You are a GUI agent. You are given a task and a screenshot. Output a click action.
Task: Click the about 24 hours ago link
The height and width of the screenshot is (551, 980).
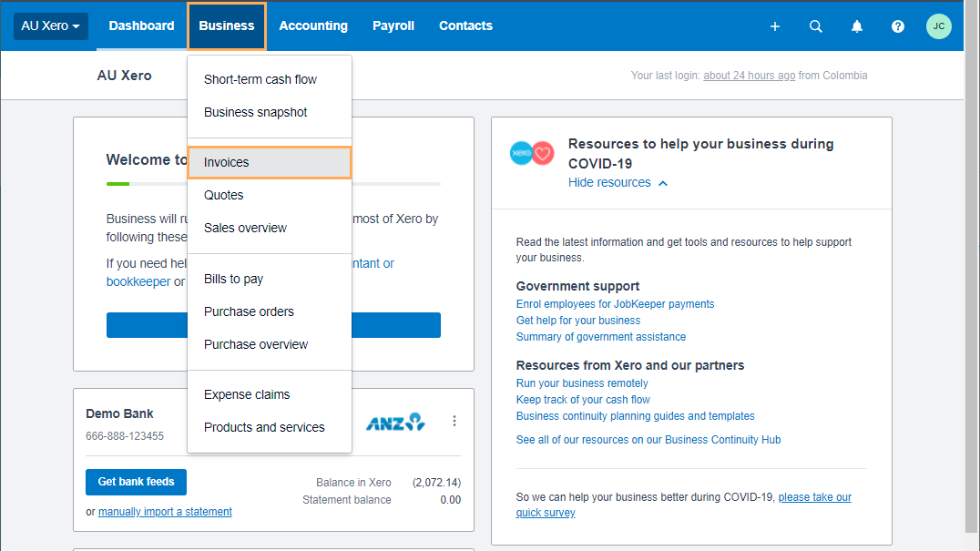[749, 75]
